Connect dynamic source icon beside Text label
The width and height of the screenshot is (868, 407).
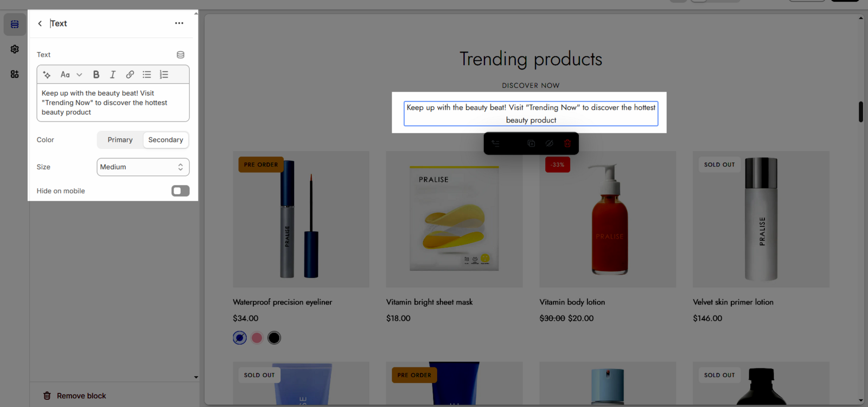click(181, 55)
